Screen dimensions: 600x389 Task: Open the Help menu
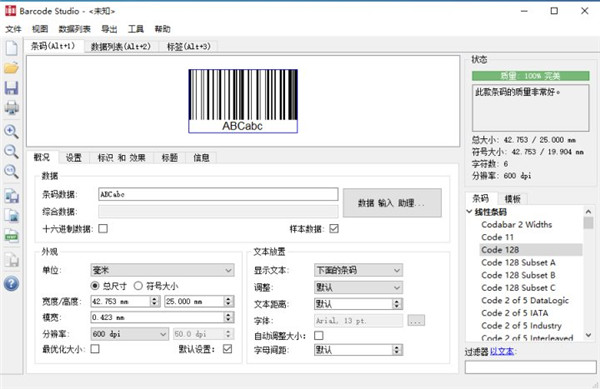pyautogui.click(x=163, y=29)
